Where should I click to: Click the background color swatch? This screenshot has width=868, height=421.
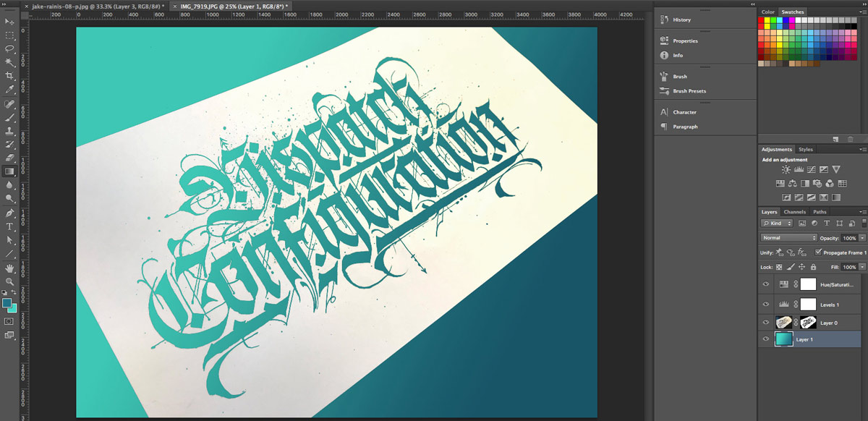12,309
